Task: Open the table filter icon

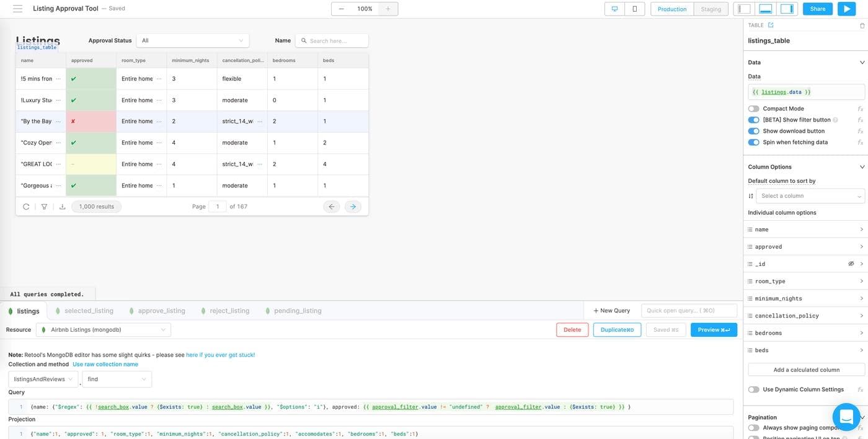Action: click(x=44, y=206)
